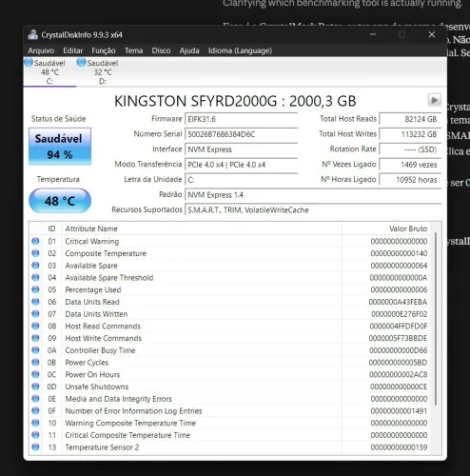
Task: Click the Modo Transferência field PCIe 4.0 x4
Action: click(241, 165)
